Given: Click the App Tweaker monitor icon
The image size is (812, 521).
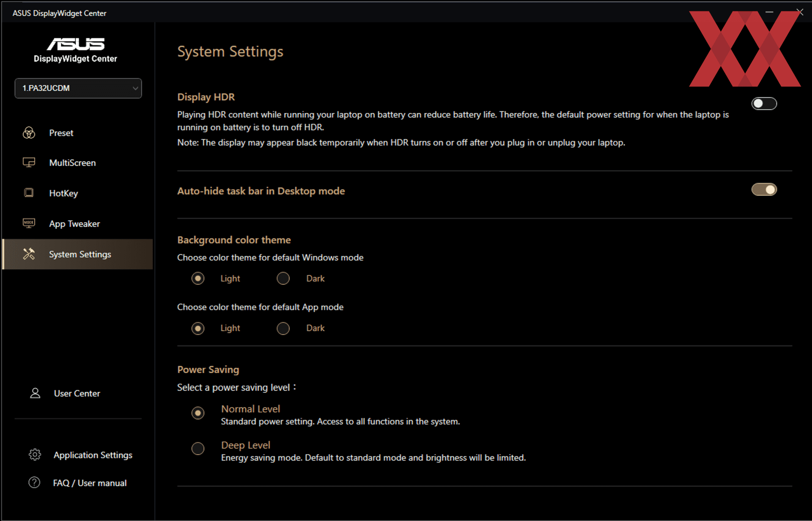Looking at the screenshot, I should pos(29,223).
